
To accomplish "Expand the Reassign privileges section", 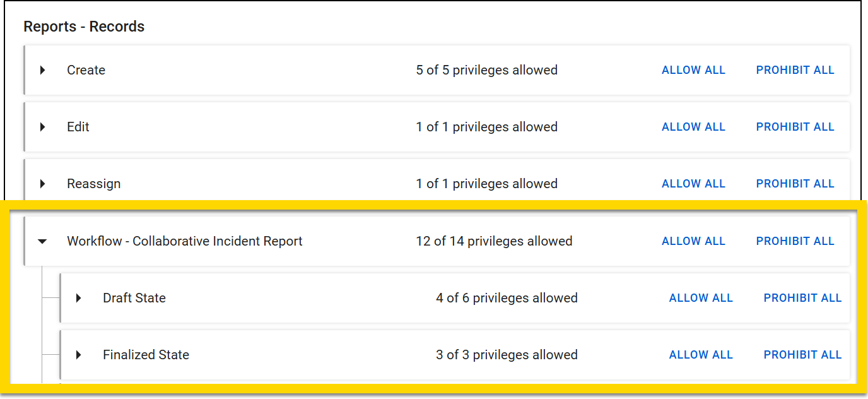I will [x=42, y=184].
